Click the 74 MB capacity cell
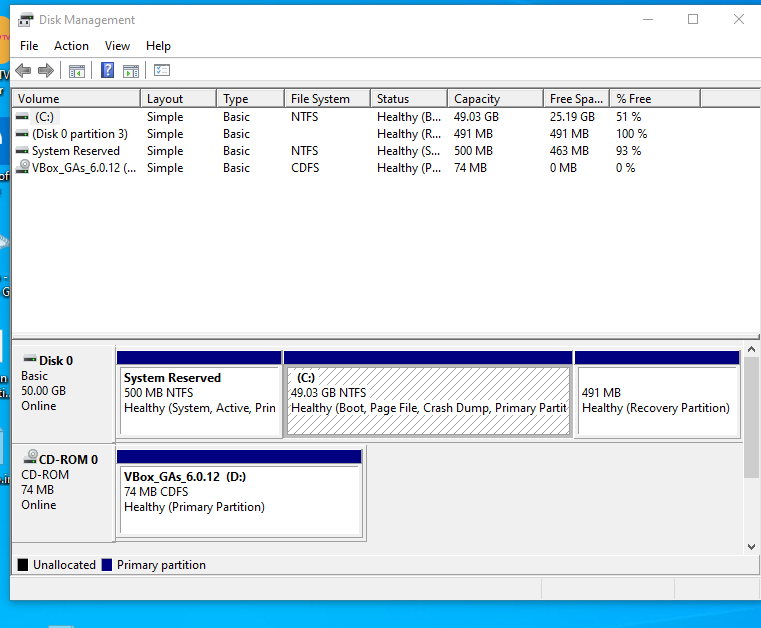Image resolution: width=761 pixels, height=628 pixels. coord(470,168)
